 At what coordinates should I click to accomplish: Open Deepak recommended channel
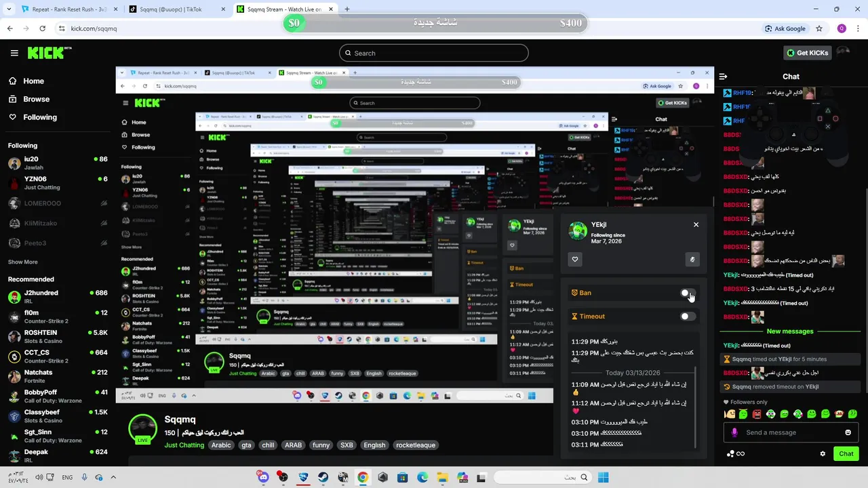tap(57, 455)
